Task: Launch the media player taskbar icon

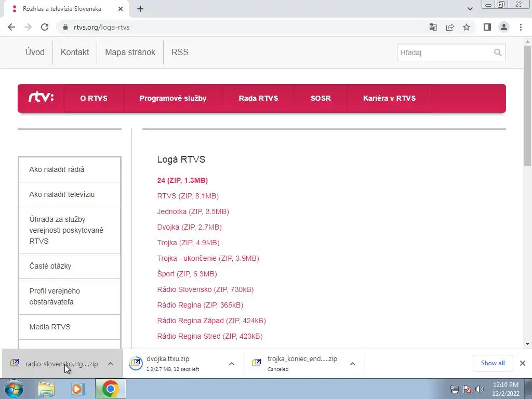Action: (78, 389)
